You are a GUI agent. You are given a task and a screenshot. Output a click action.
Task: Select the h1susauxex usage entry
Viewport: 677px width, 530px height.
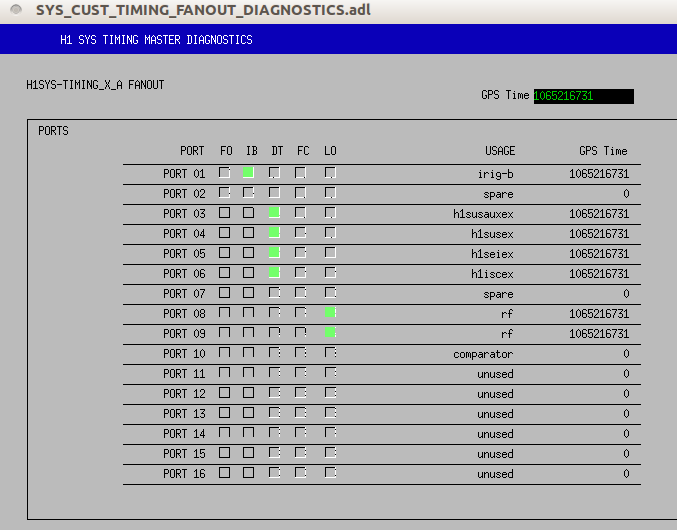point(483,214)
